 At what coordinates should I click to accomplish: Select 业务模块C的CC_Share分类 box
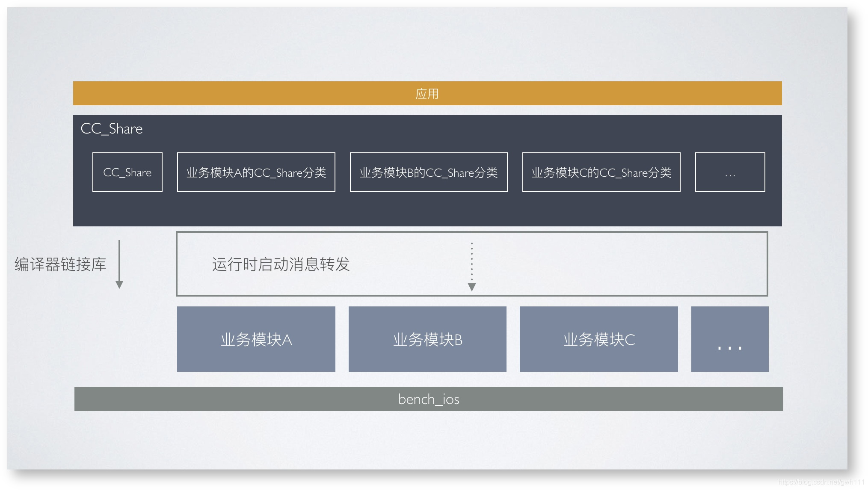[x=601, y=172]
